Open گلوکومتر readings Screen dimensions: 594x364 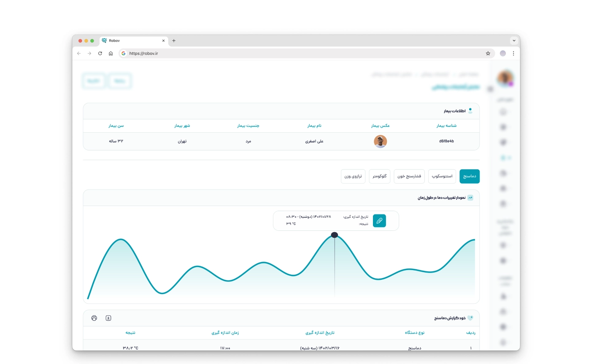[x=379, y=176]
